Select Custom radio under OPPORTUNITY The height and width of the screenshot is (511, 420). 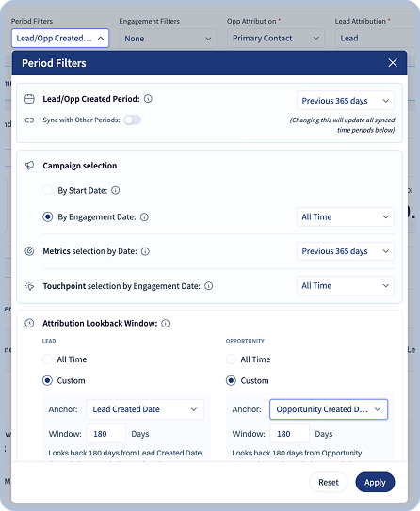tap(231, 380)
